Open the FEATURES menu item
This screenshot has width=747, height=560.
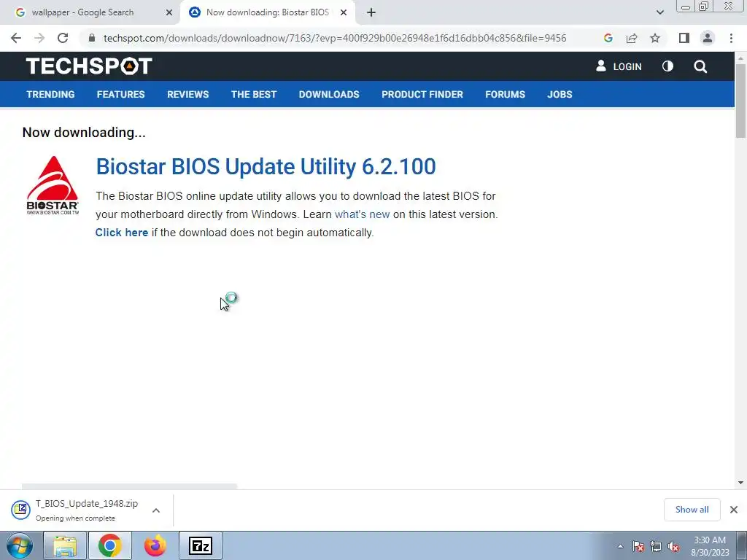tap(120, 94)
